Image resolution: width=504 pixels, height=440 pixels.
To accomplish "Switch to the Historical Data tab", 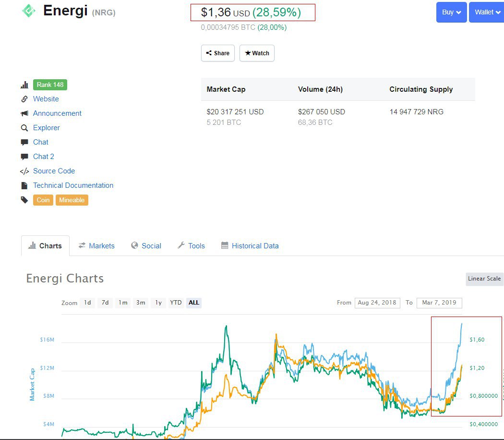I will click(x=250, y=246).
